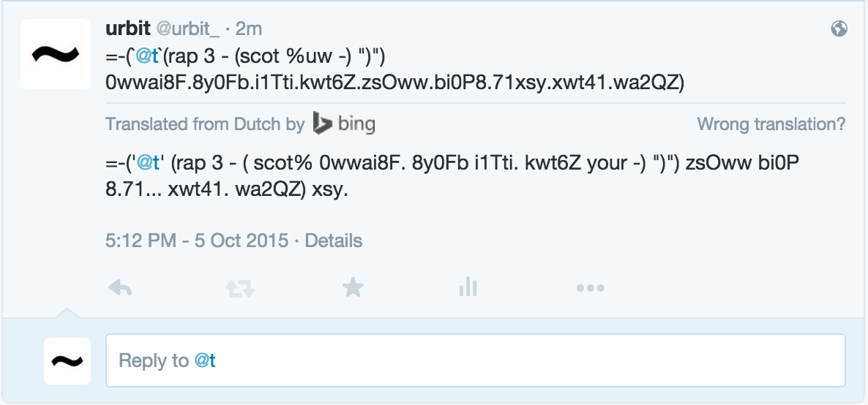Open the urbit tilde profile avatar
This screenshot has height=405, width=868.
(x=56, y=53)
